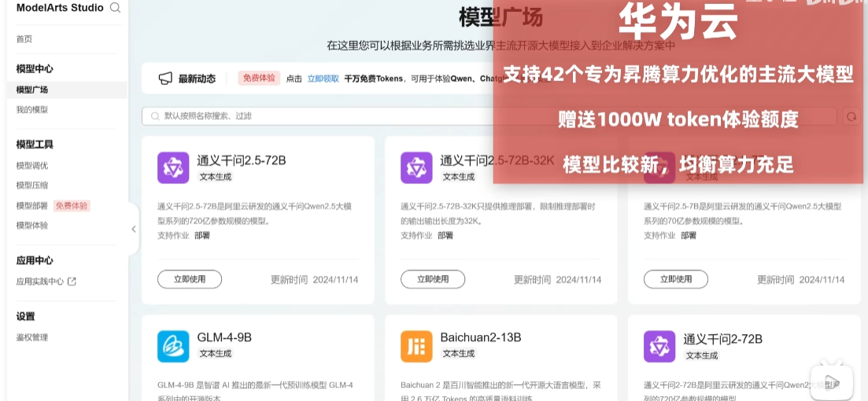Click the search icon button right of filter
The height and width of the screenshot is (401, 868).
pos(851,116)
